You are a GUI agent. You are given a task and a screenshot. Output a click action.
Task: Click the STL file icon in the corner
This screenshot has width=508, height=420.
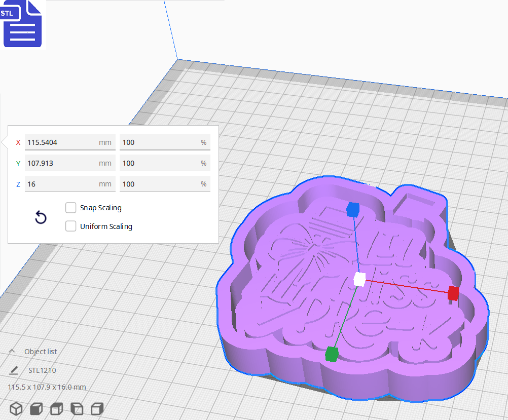tap(22, 24)
